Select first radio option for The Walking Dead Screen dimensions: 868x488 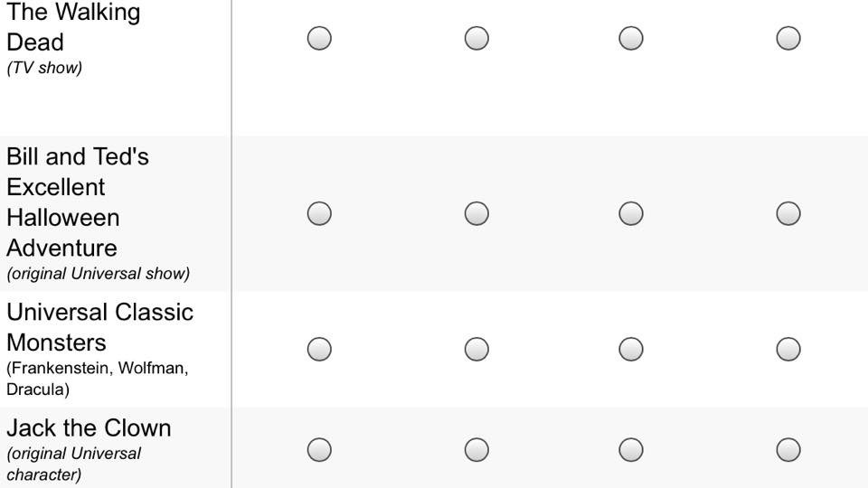point(319,38)
